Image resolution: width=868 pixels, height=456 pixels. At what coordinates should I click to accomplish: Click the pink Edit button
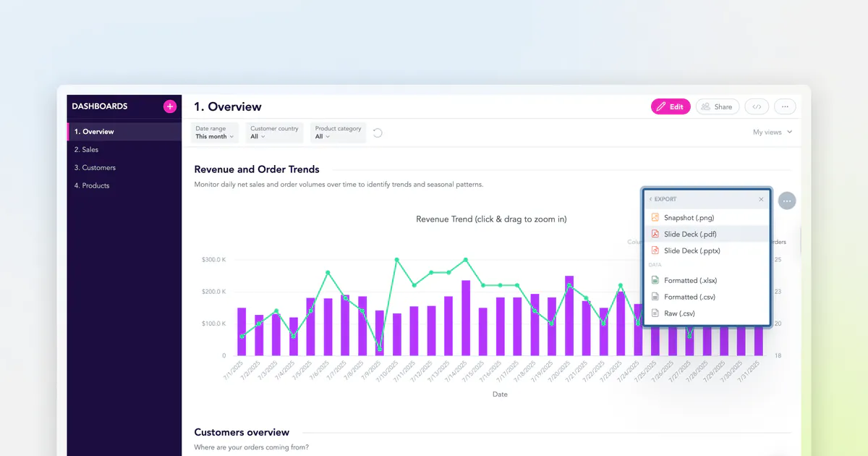coord(671,106)
